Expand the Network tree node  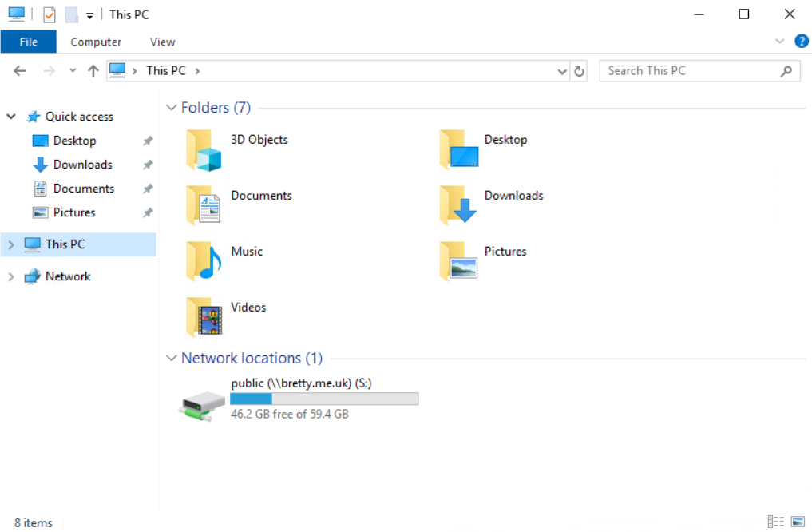click(x=11, y=276)
